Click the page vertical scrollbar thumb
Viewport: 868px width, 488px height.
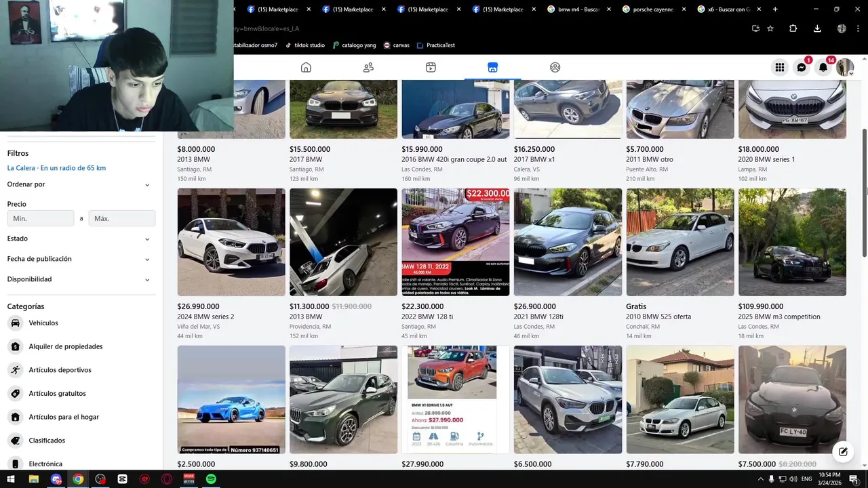pos(865,193)
